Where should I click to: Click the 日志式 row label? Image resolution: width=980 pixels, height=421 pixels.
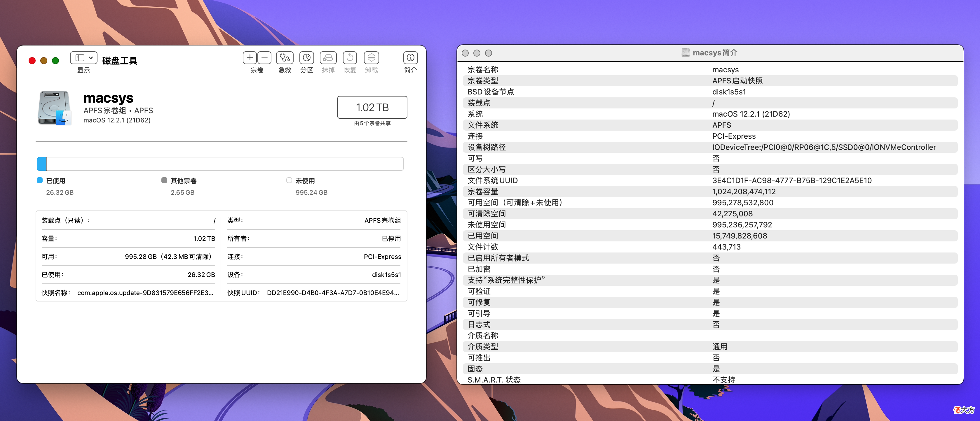479,324
